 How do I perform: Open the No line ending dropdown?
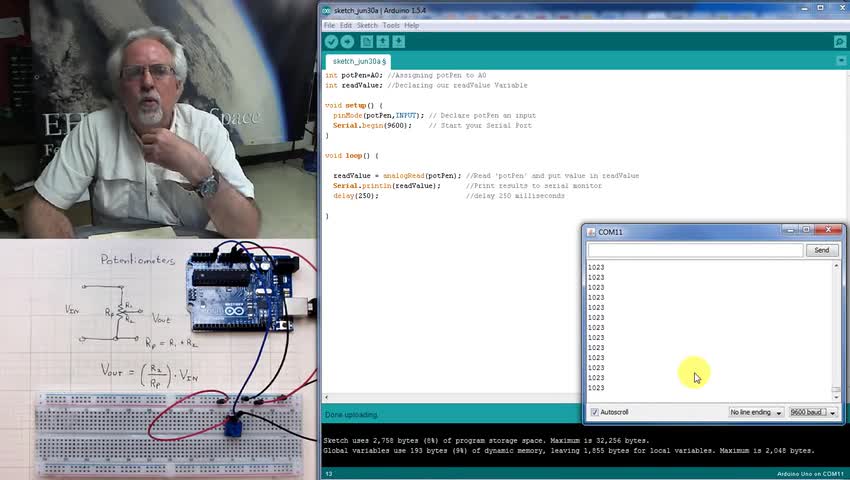pos(756,412)
